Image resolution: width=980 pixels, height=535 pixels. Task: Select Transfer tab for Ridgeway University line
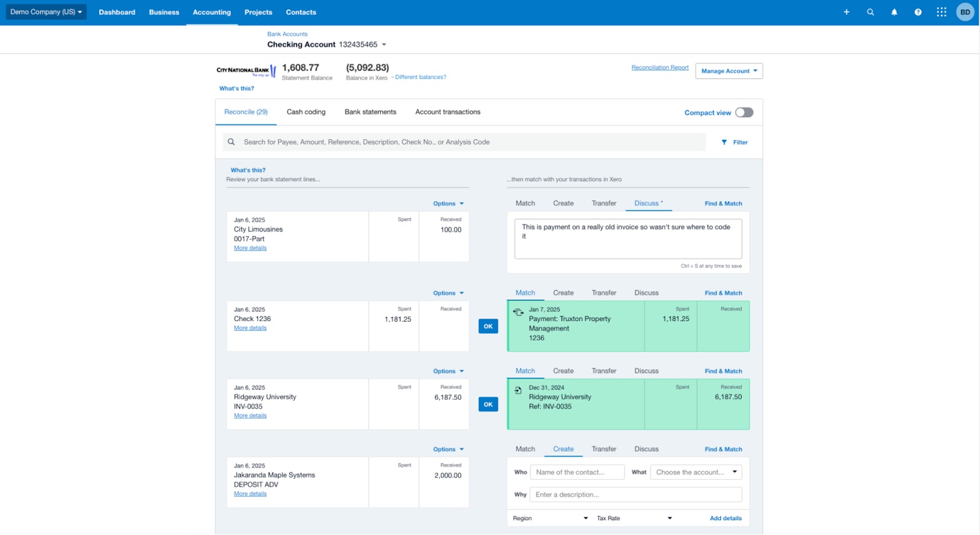(604, 371)
